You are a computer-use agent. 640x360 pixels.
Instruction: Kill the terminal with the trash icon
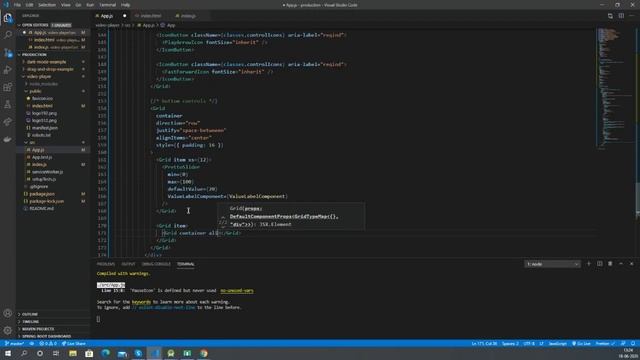click(x=610, y=264)
